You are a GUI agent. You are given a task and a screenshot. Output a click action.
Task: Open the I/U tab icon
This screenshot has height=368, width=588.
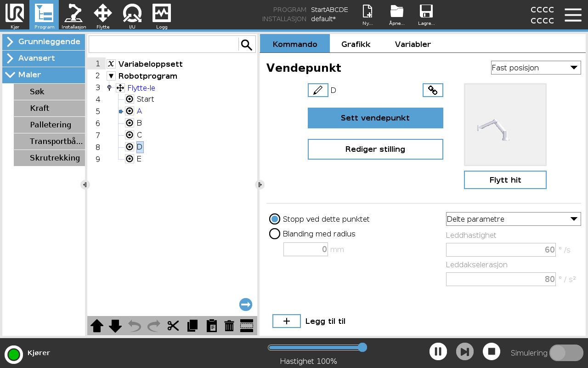(x=132, y=15)
